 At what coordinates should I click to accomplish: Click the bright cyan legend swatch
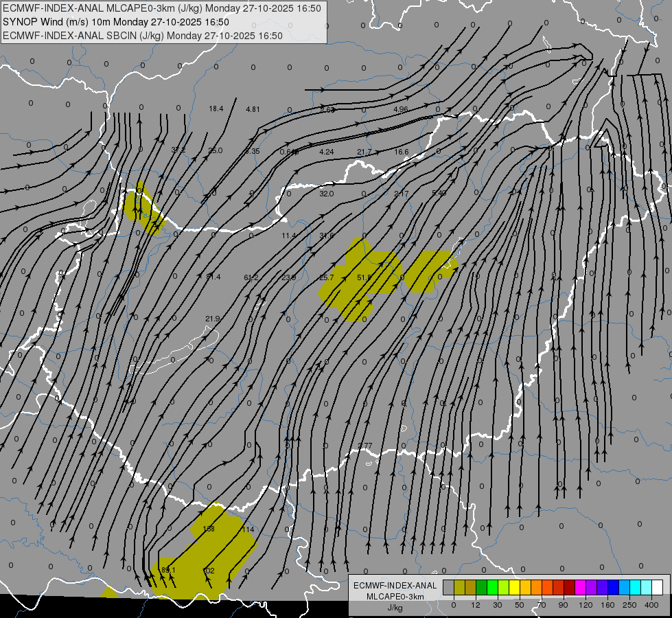[x=636, y=587]
